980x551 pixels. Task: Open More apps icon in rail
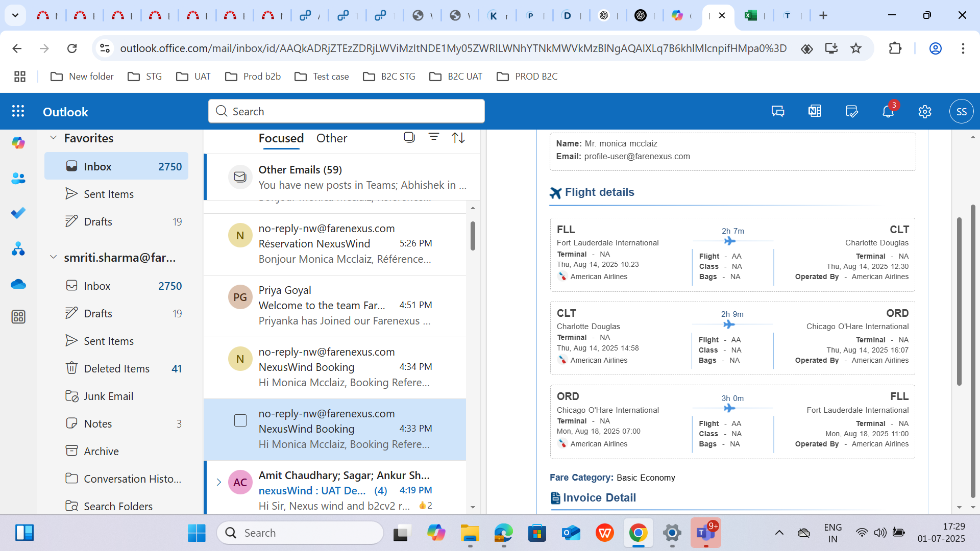[x=18, y=317]
